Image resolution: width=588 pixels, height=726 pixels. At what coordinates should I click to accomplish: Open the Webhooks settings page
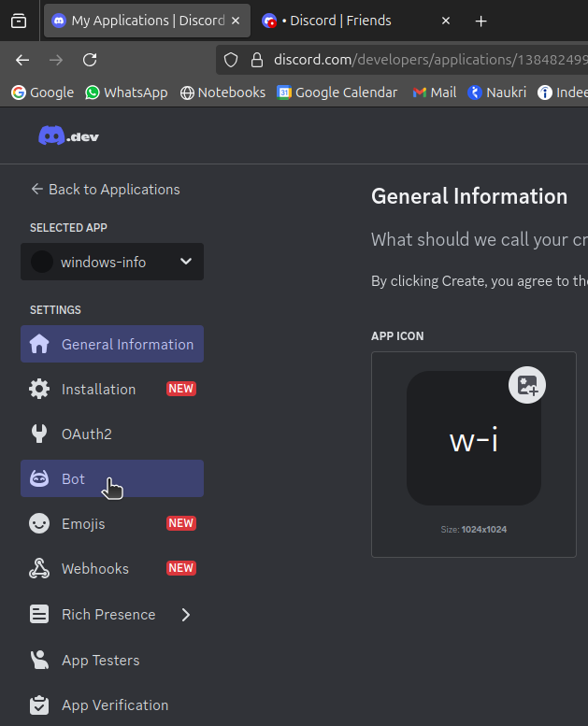(111, 568)
